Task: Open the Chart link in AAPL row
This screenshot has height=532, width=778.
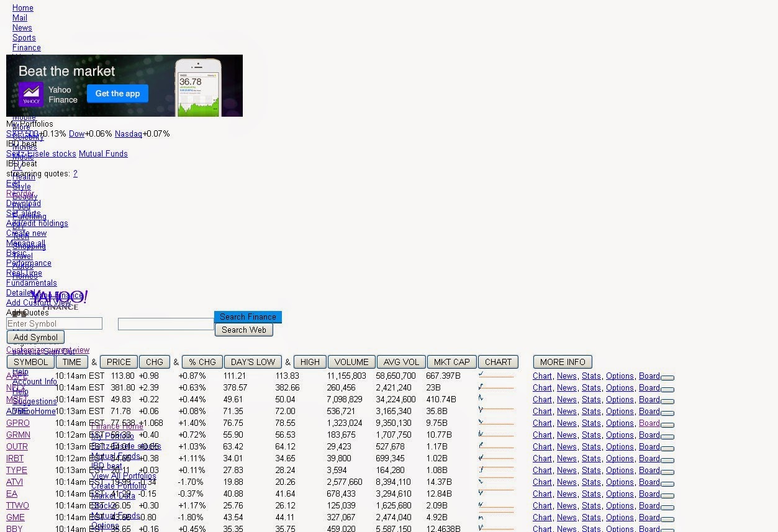Action: (x=542, y=376)
